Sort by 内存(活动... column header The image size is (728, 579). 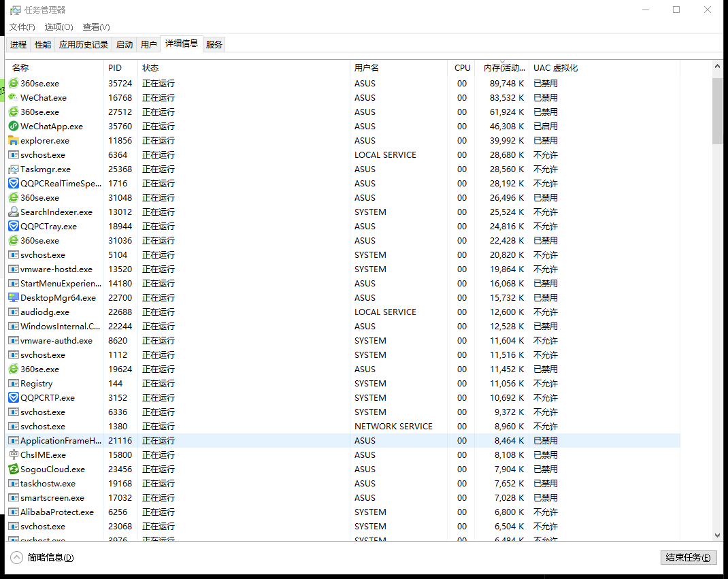[502, 68]
